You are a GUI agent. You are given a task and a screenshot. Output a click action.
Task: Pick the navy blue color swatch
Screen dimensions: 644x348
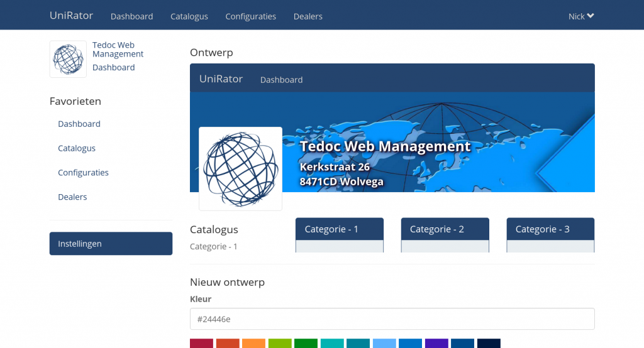click(x=462, y=343)
